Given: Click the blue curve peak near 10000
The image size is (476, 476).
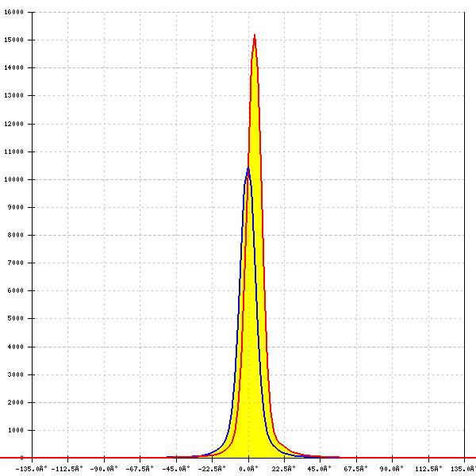Looking at the screenshot, I should [248, 168].
